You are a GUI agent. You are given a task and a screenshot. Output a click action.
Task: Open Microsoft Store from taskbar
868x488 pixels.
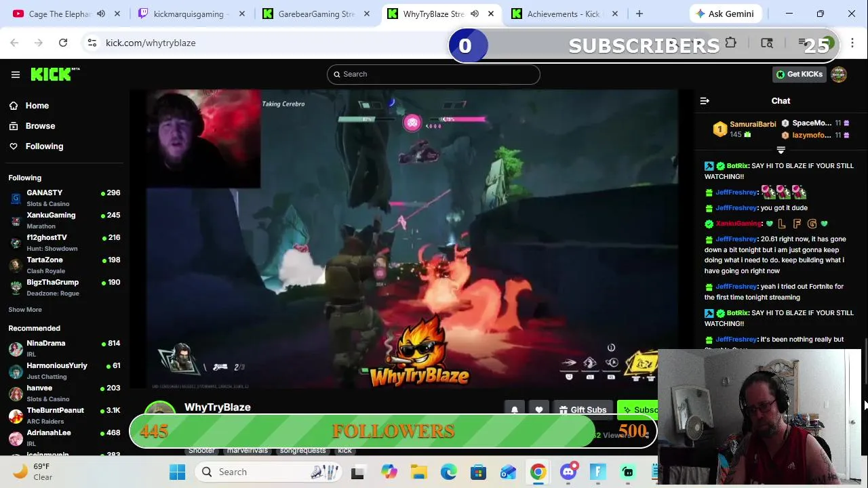point(478,472)
